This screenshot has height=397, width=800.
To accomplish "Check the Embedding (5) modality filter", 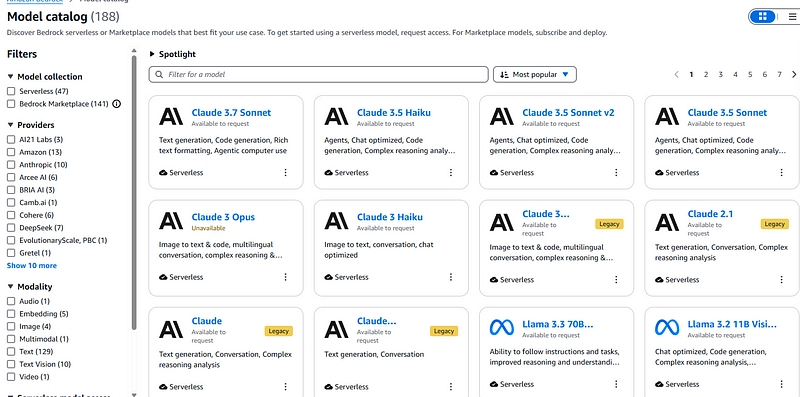I will point(11,314).
